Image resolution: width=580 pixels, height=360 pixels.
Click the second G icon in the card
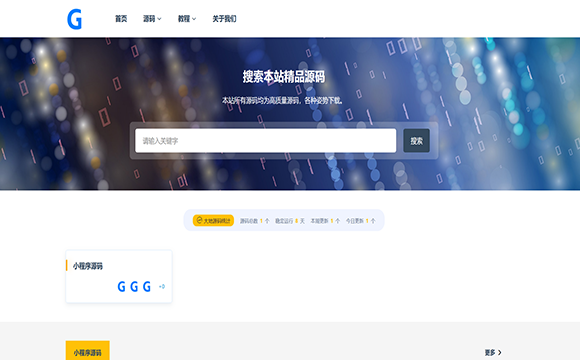[134, 286]
